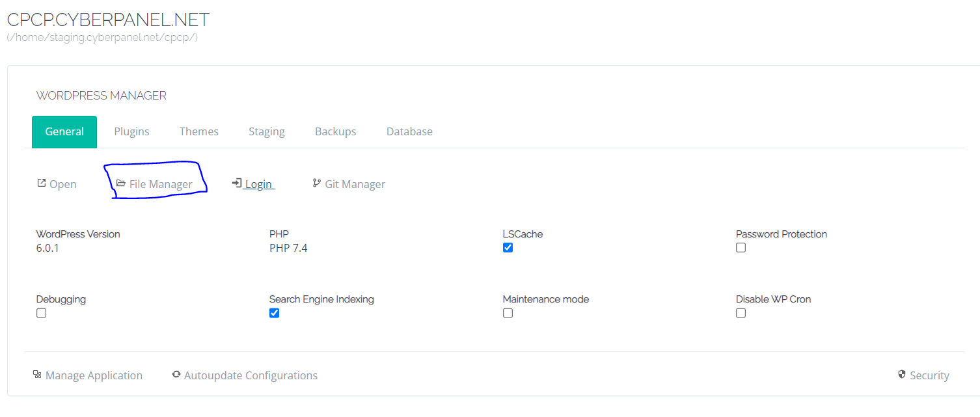Click the Autoupdate Configurations refresh icon
This screenshot has height=417, width=980.
click(x=176, y=374)
